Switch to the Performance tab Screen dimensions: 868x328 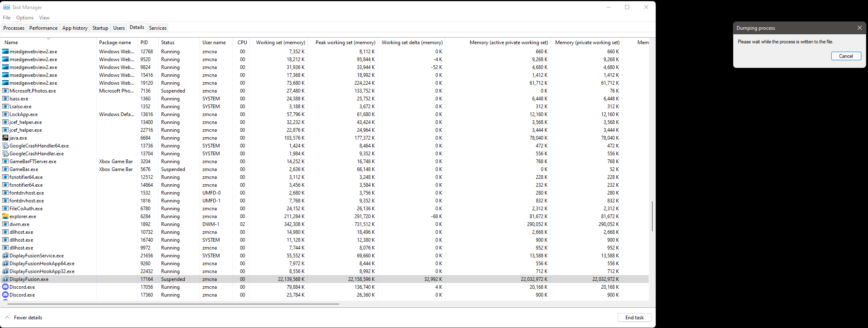tap(43, 28)
